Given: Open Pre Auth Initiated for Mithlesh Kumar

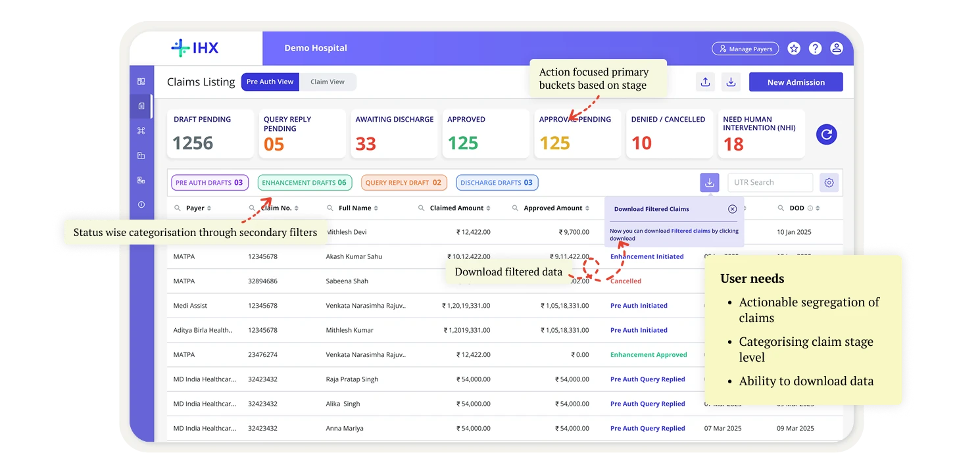Looking at the screenshot, I should (639, 330).
